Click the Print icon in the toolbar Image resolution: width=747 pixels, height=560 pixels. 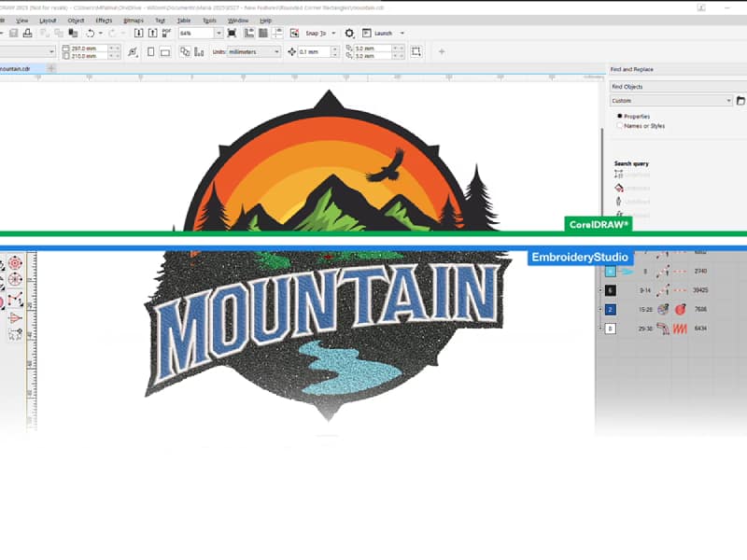[x=28, y=34]
